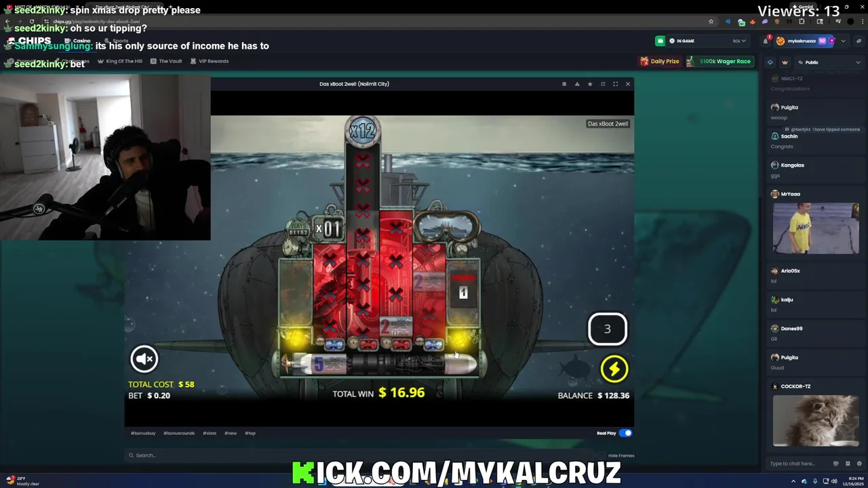The height and width of the screenshot is (488, 868).
Task: Select the #new tag
Action: [x=231, y=433]
